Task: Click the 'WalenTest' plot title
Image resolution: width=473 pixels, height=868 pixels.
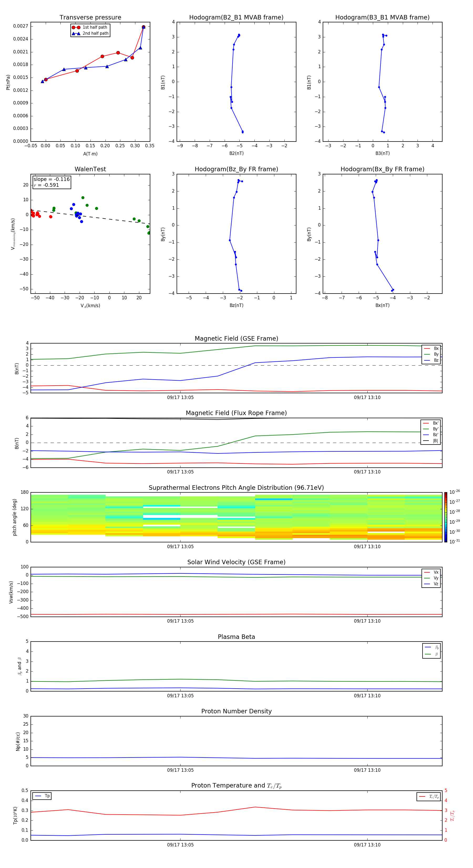Action: tap(90, 169)
